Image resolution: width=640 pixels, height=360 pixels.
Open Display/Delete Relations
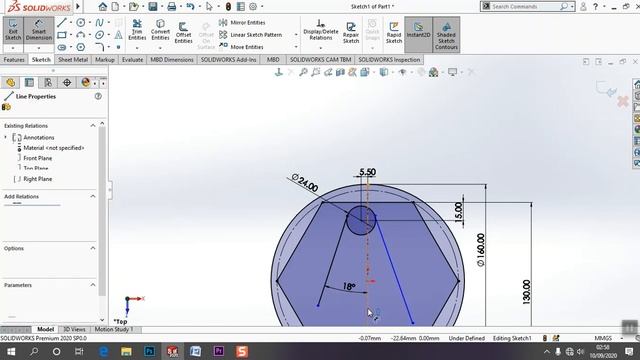(x=321, y=30)
